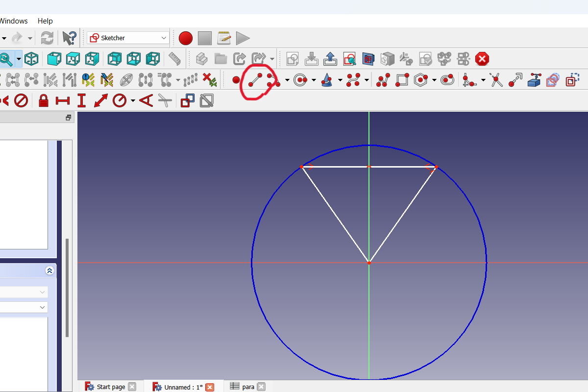The width and height of the screenshot is (588, 392).
Task: Delete all constraints icon
Action: 210,80
